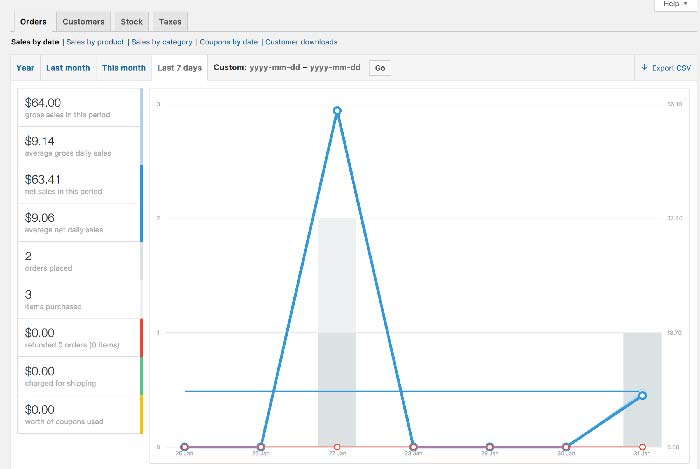Export the report as CSV
The width and height of the screenshot is (700, 469).
pyautogui.click(x=666, y=68)
